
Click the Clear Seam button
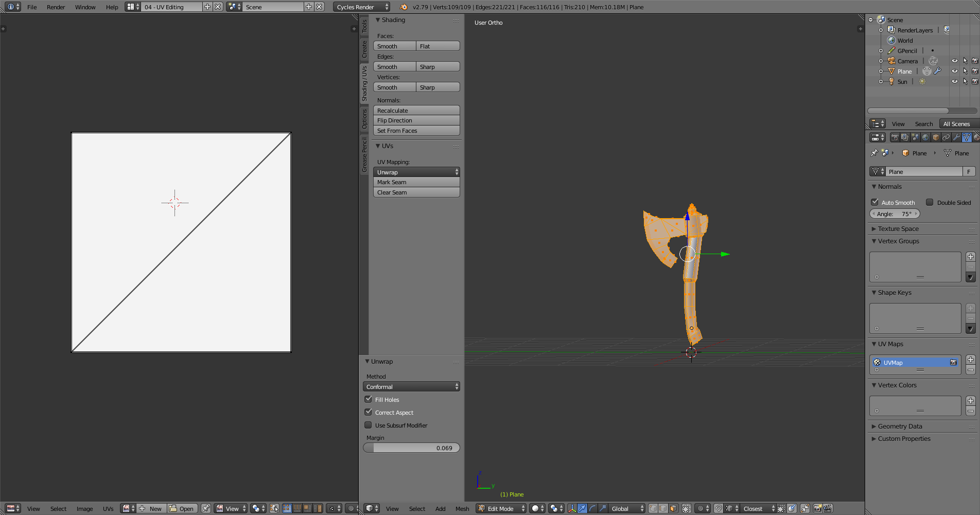coord(416,192)
